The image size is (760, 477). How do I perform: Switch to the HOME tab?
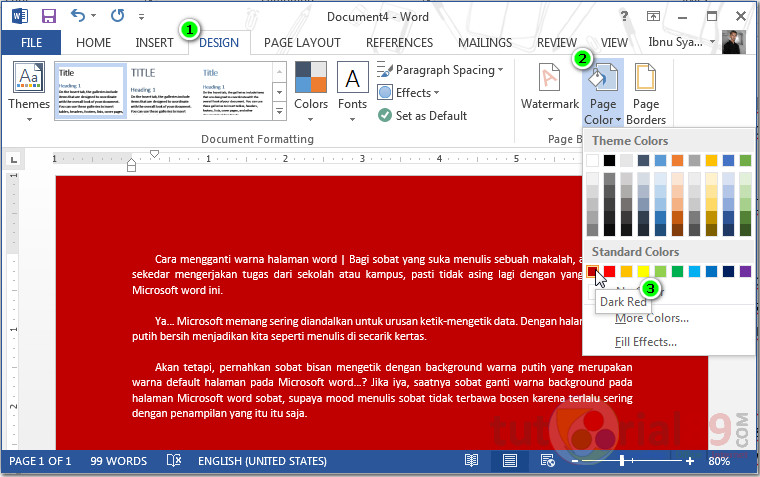pyautogui.click(x=94, y=43)
